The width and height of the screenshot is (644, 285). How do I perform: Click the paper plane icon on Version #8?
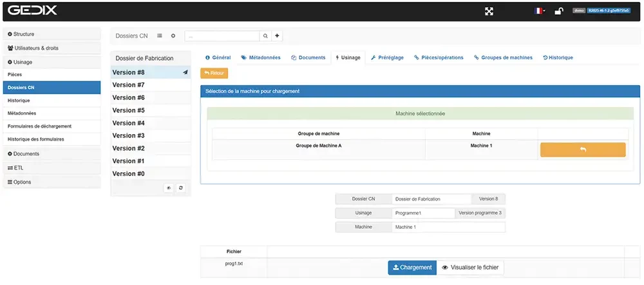[185, 72]
